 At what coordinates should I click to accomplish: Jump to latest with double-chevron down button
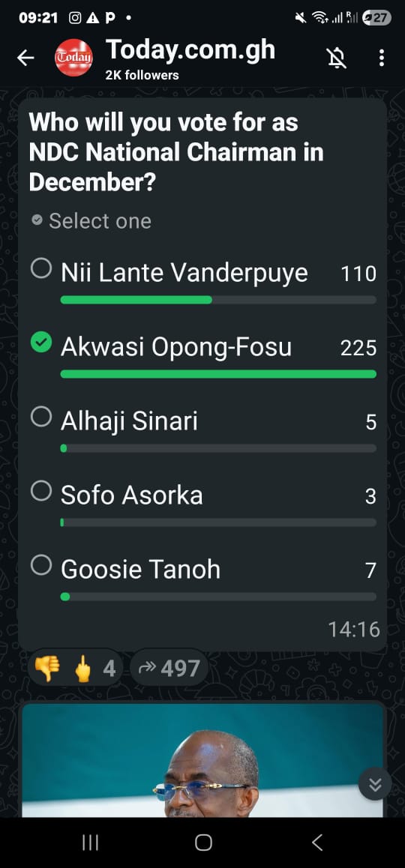(x=374, y=784)
